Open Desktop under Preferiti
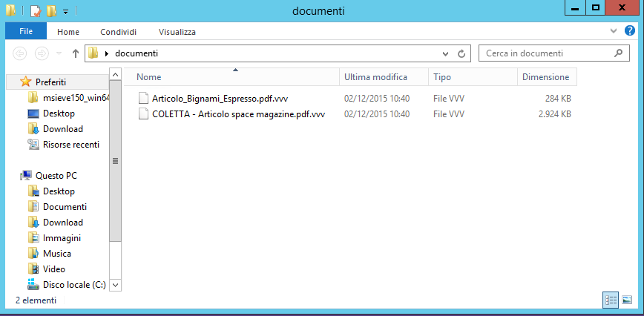The image size is (644, 316). tap(59, 113)
